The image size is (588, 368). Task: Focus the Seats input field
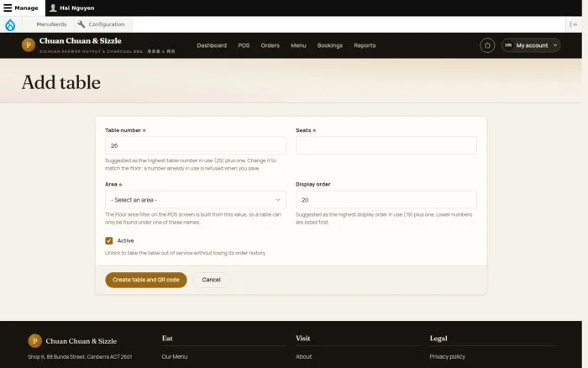coord(386,145)
